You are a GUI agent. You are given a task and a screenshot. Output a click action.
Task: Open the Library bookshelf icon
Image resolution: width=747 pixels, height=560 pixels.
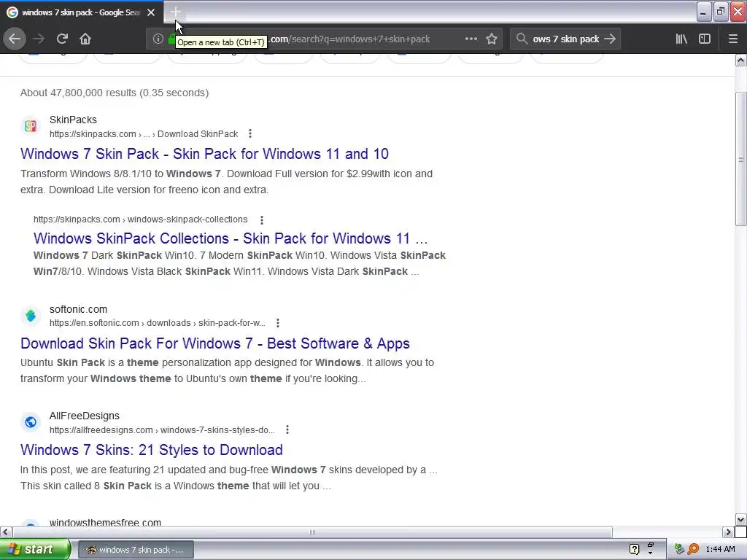tap(681, 39)
